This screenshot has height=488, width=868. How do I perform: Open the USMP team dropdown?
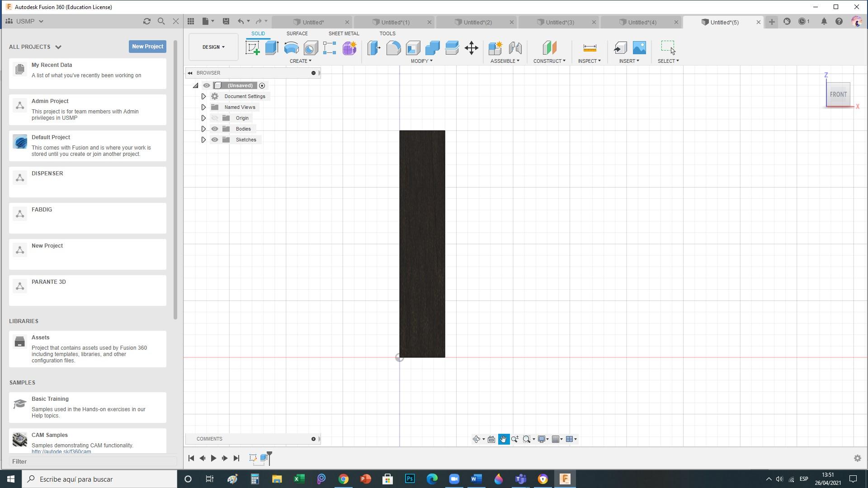pyautogui.click(x=30, y=21)
